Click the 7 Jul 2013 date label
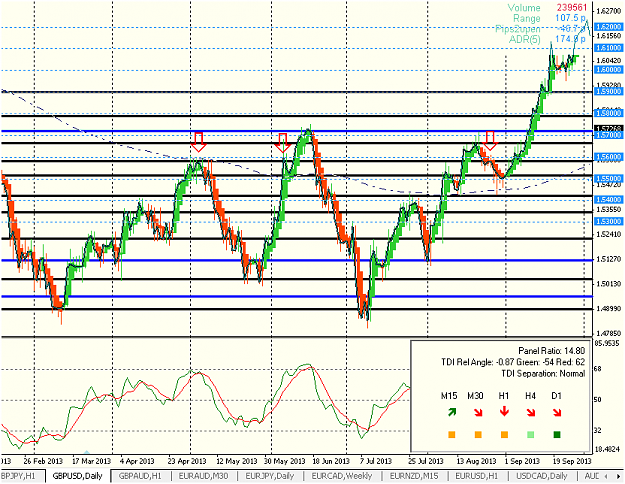625x484 pixels. 376,461
